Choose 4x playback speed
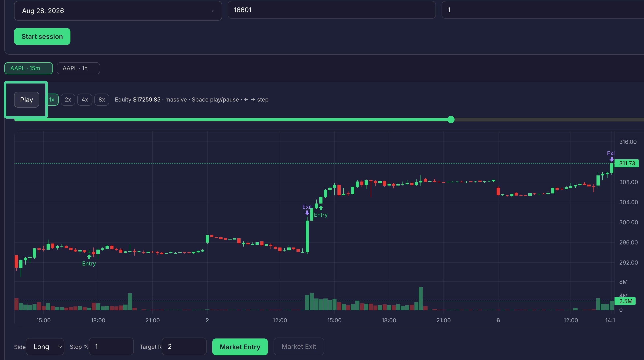Screen dimensions: 644x360 pos(85,100)
